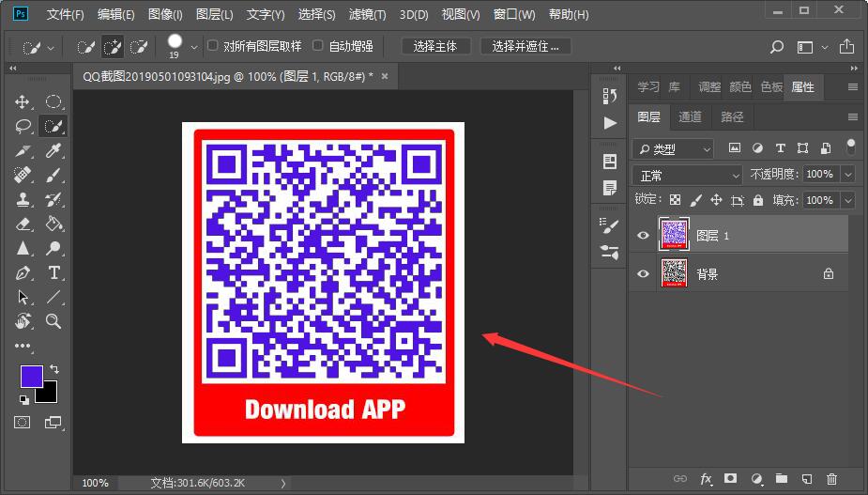Screen dimensions: 868x495
Task: Select the Eyedropper tool
Action: coord(53,151)
